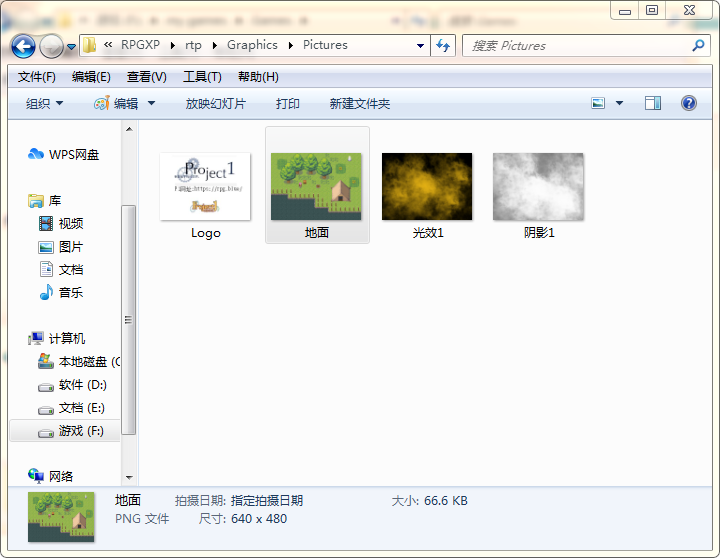Image resolution: width=720 pixels, height=558 pixels.
Task: Refresh the Pictures folder
Action: (x=443, y=45)
